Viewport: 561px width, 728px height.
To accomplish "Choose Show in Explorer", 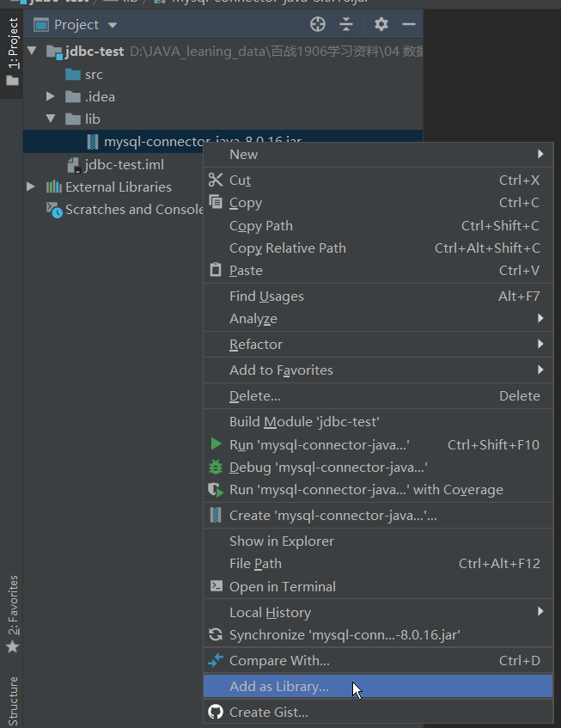I will coord(378,541).
